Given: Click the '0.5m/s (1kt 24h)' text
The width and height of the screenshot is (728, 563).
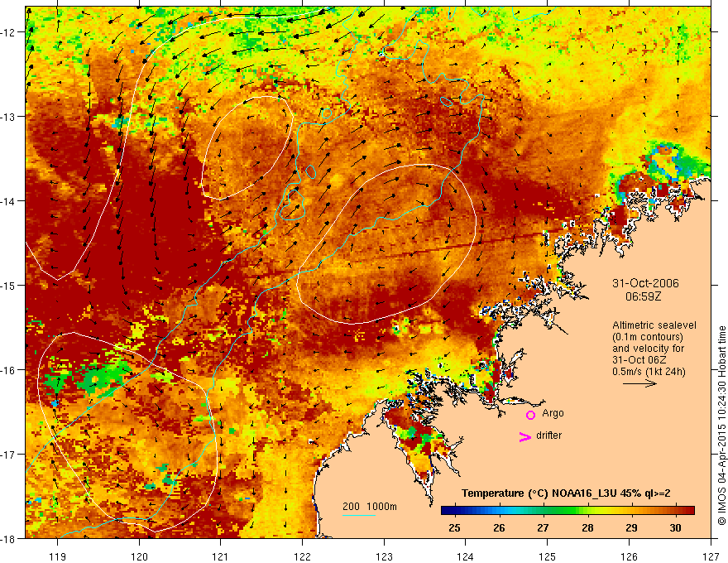Looking at the screenshot, I should [649, 372].
